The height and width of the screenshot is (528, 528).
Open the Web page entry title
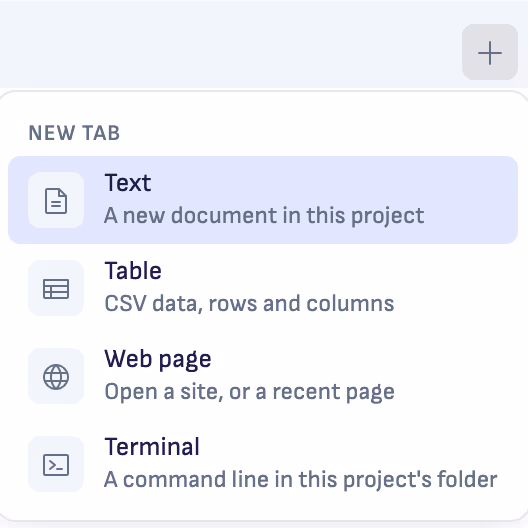(x=158, y=360)
